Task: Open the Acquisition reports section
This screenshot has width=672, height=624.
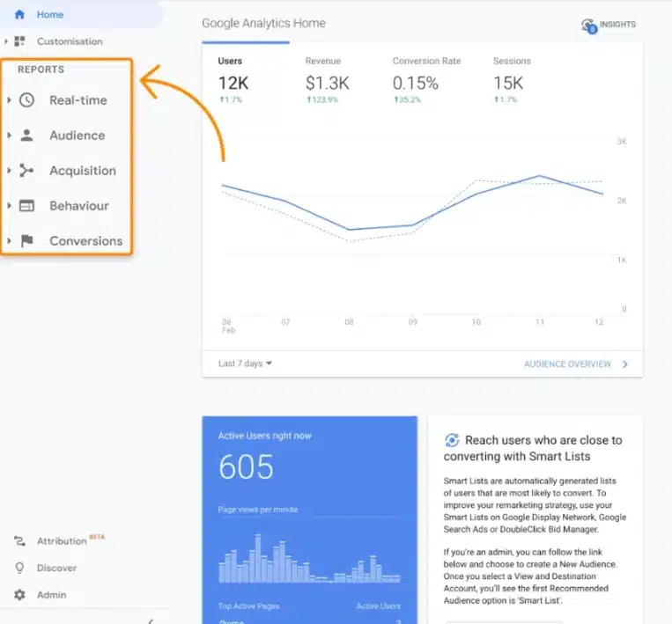Action: click(83, 171)
